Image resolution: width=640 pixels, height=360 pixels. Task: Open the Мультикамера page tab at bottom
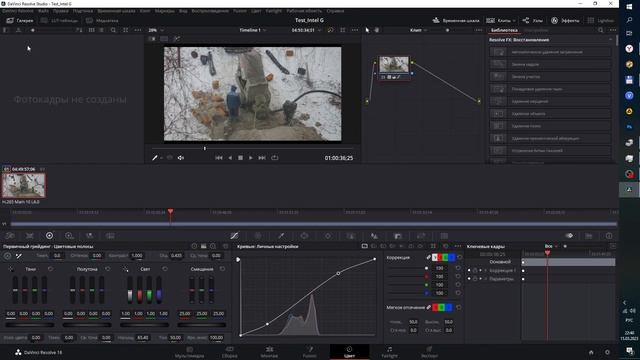tap(189, 352)
